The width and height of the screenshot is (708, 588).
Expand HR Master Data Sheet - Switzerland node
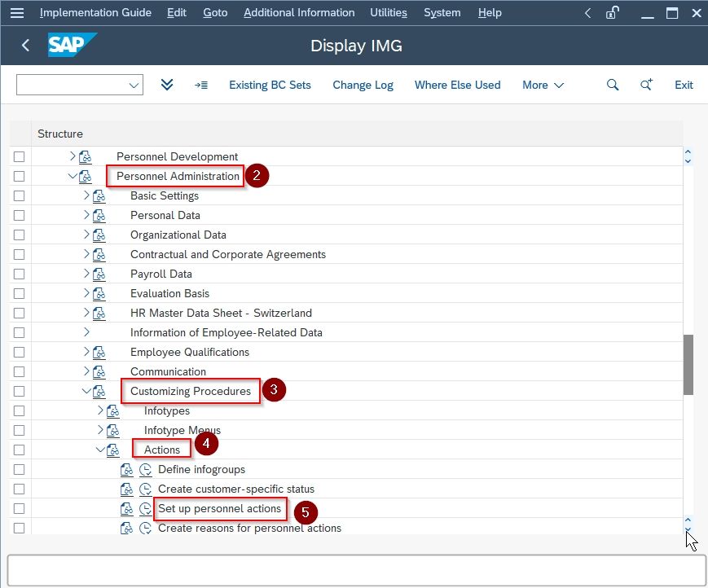86,312
